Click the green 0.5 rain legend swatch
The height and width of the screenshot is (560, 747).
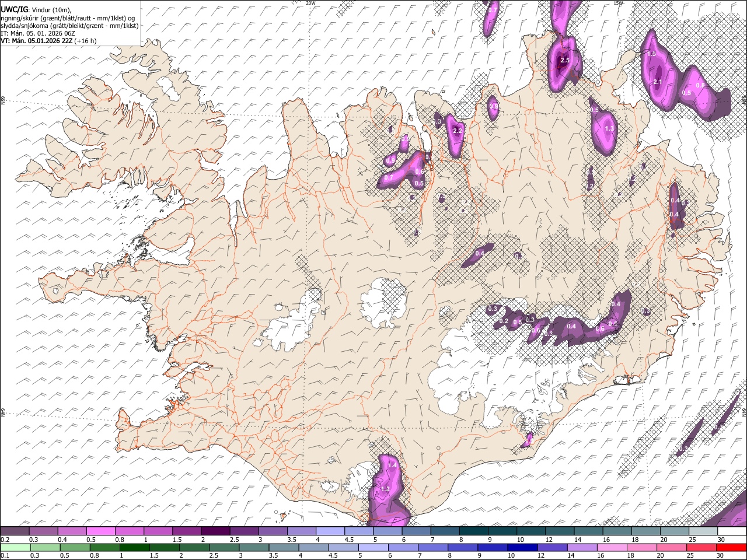pyautogui.click(x=75, y=547)
